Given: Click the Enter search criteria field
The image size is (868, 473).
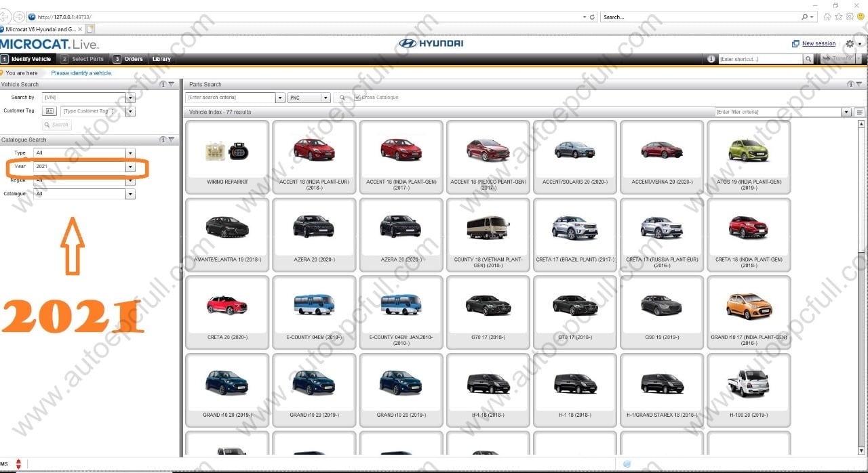Looking at the screenshot, I should [231, 98].
